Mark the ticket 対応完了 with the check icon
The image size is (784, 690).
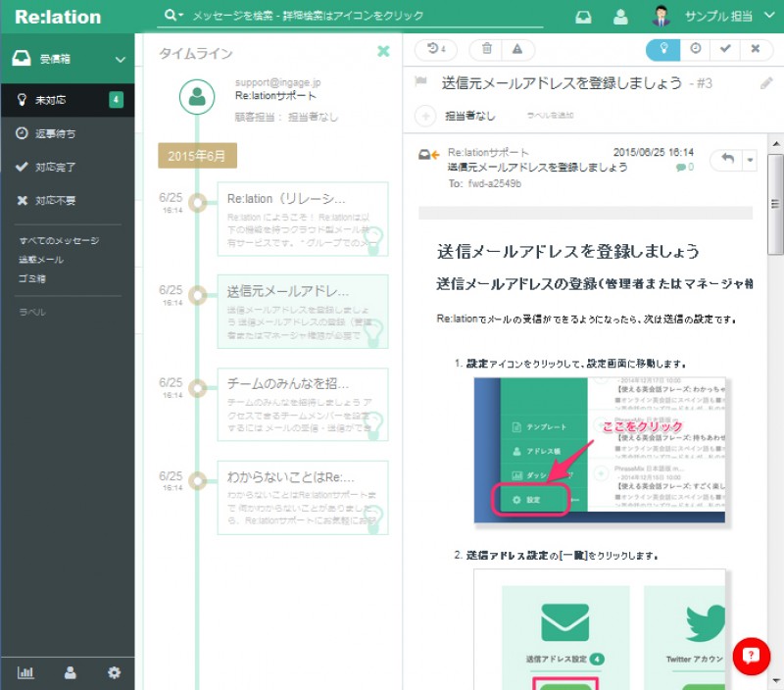724,49
